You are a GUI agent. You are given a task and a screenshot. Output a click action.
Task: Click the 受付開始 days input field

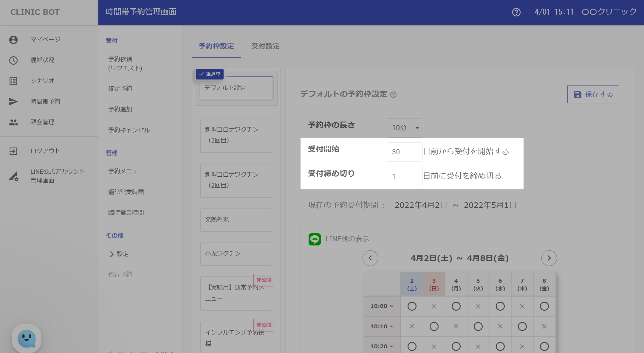point(404,152)
